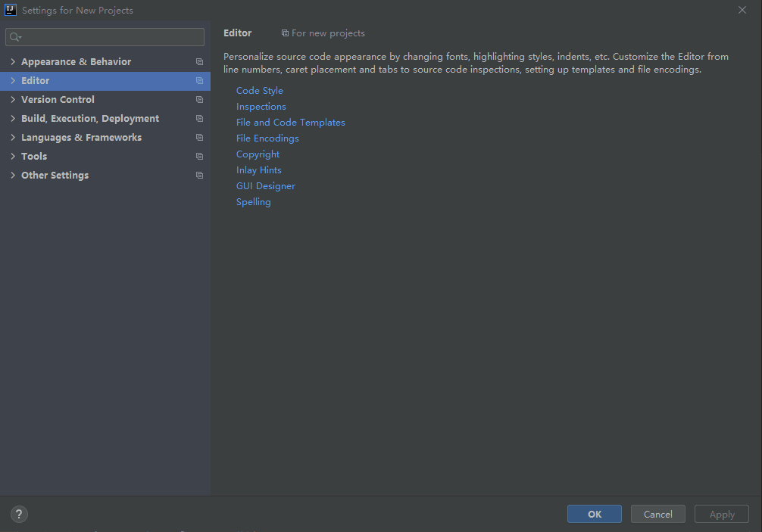Click the project-level icon beside Tools
The width and height of the screenshot is (762, 532).
tap(199, 157)
